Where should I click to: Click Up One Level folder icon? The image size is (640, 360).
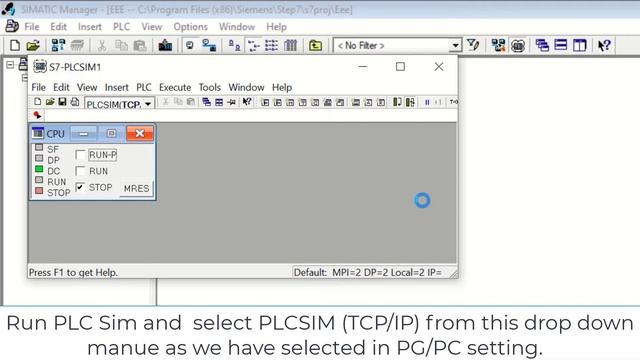tap(315, 45)
